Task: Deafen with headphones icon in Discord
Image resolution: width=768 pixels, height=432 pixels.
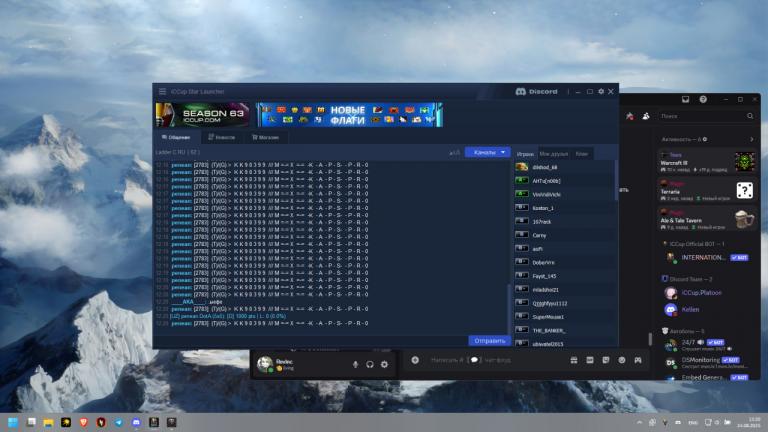Action: (x=370, y=364)
